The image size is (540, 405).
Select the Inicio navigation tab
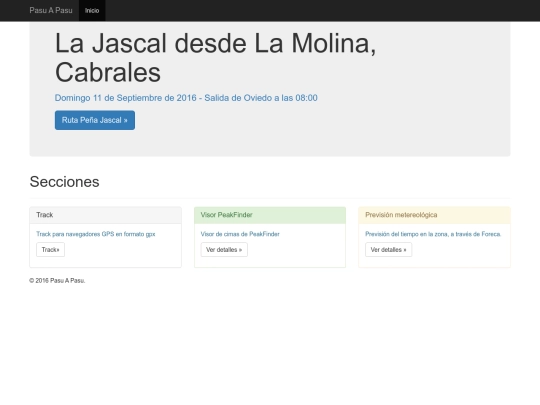point(92,10)
